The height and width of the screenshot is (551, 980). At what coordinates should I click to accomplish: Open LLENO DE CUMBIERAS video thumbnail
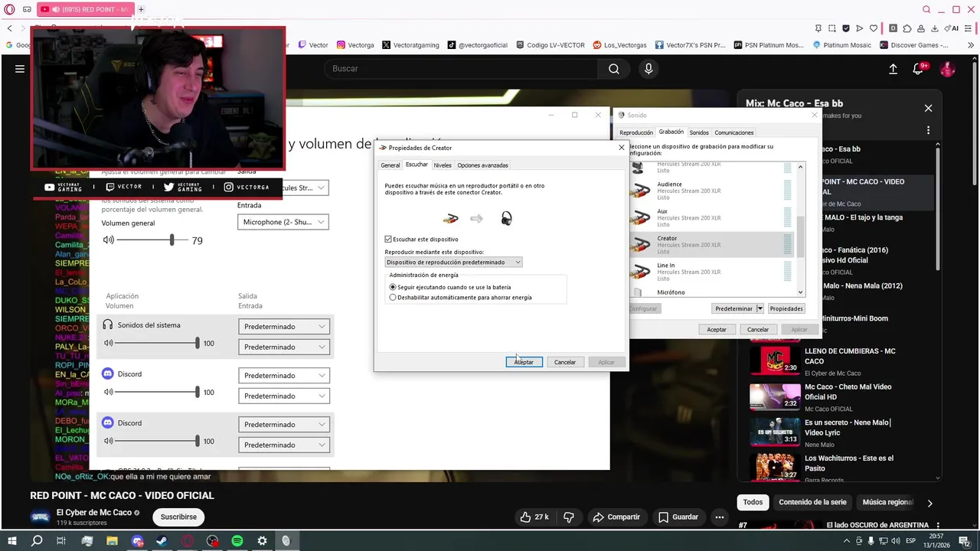click(x=775, y=360)
